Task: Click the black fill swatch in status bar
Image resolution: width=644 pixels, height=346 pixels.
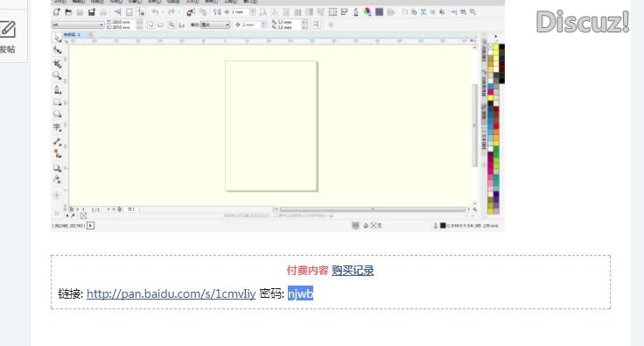Action: tap(443, 225)
